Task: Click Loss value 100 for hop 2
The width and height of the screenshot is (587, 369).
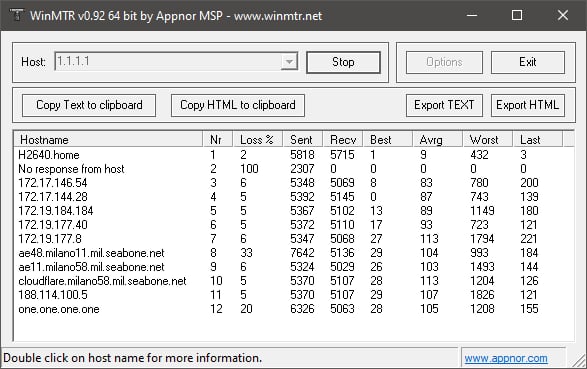Action: (x=249, y=169)
